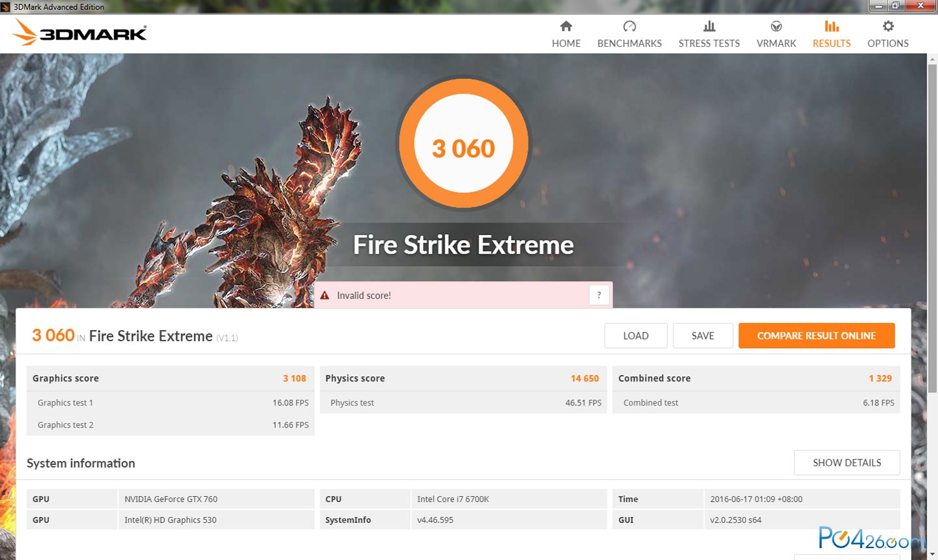Viewport: 938px width, 560px height.
Task: Click the Invalid score! message
Action: [x=364, y=296]
